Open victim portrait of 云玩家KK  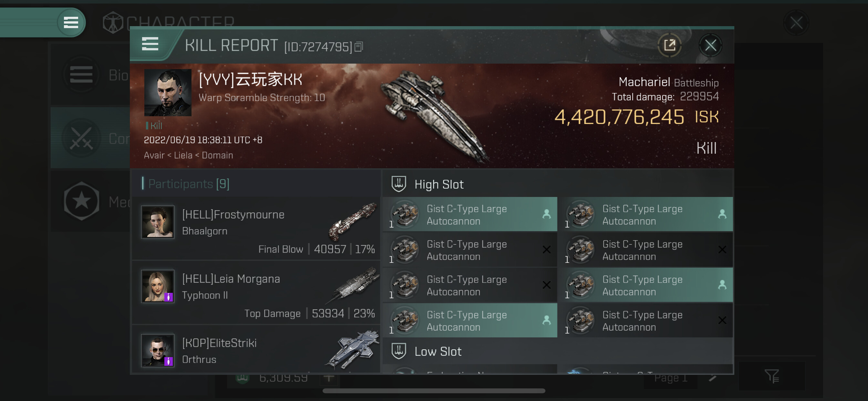[x=168, y=93]
